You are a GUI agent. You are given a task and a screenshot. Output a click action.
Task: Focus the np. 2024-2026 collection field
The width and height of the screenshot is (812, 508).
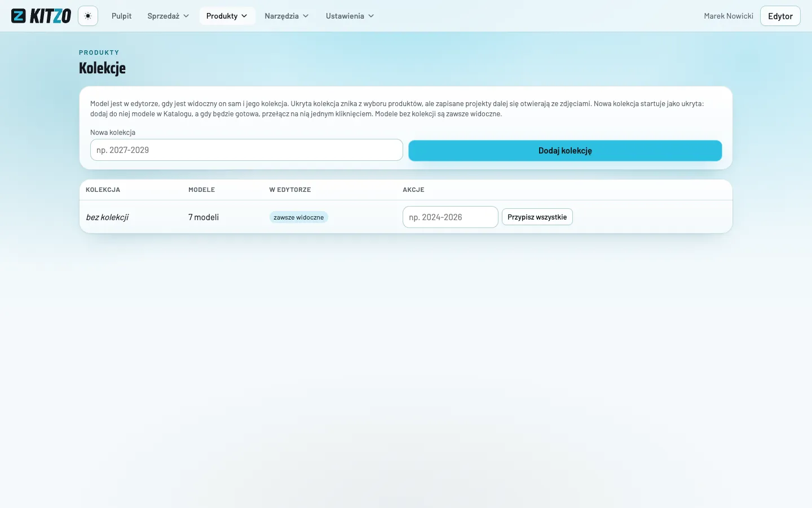tap(451, 217)
